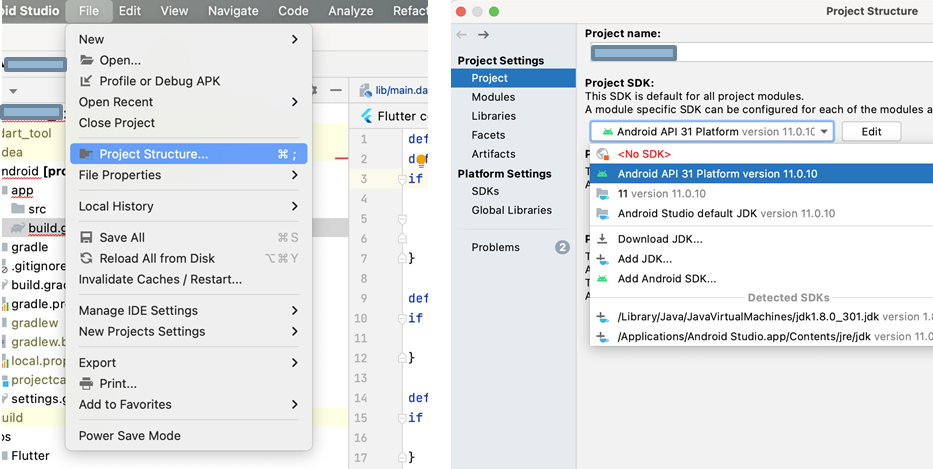This screenshot has height=469, width=933.
Task: Expand the Manage IDE Settings submenu
Action: click(x=189, y=311)
